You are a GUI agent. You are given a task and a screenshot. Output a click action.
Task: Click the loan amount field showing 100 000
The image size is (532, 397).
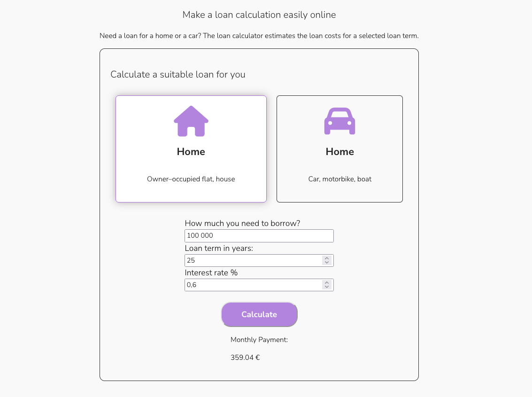[259, 235]
